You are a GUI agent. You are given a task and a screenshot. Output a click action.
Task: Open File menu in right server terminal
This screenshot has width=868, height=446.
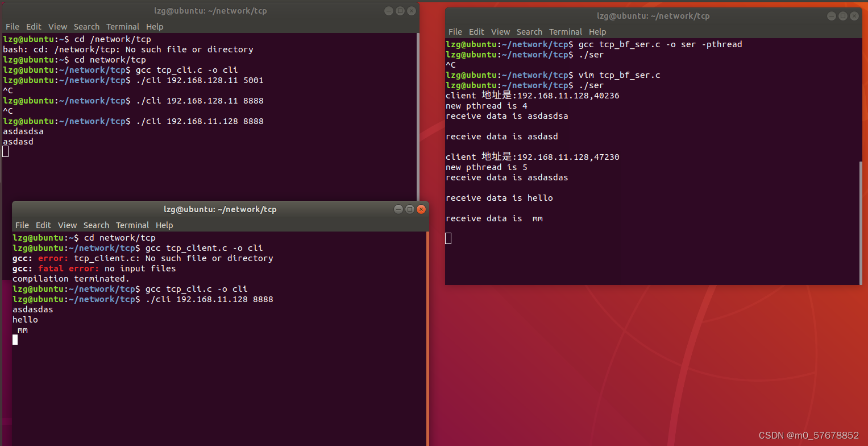(x=455, y=32)
